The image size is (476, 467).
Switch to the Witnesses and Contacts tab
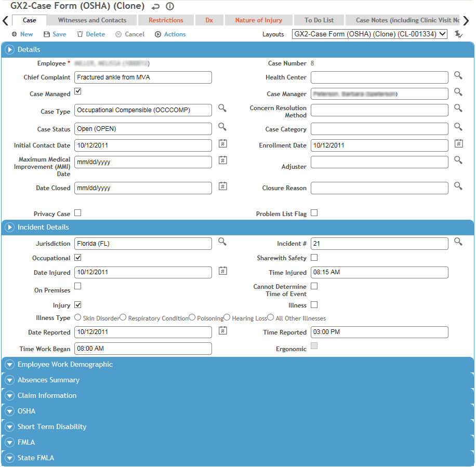tap(92, 20)
